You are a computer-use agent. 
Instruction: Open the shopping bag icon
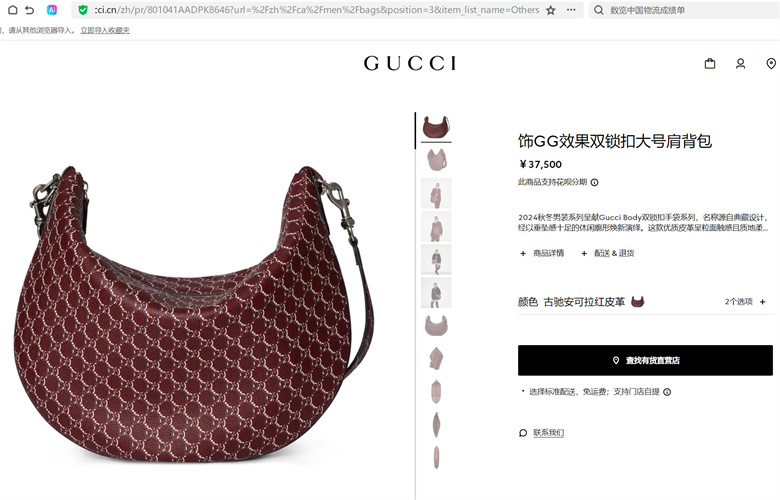(x=710, y=64)
